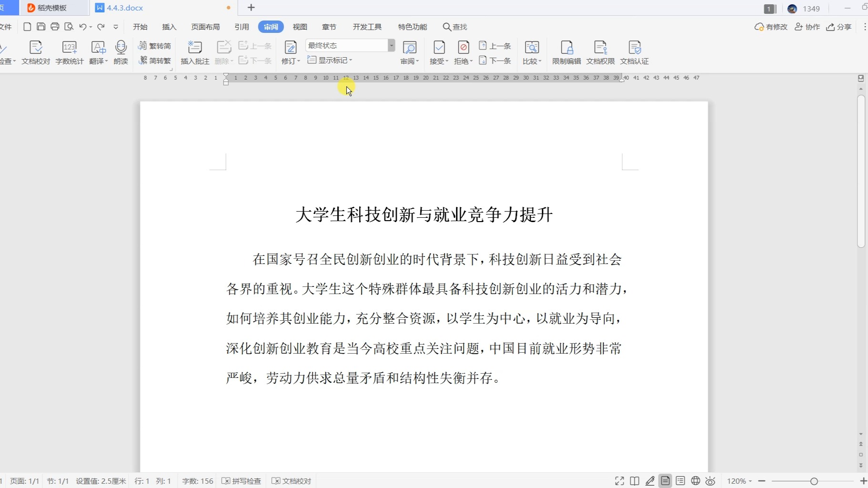Toggle eye protection mode in status bar
The height and width of the screenshot is (488, 868).
pos(710,481)
